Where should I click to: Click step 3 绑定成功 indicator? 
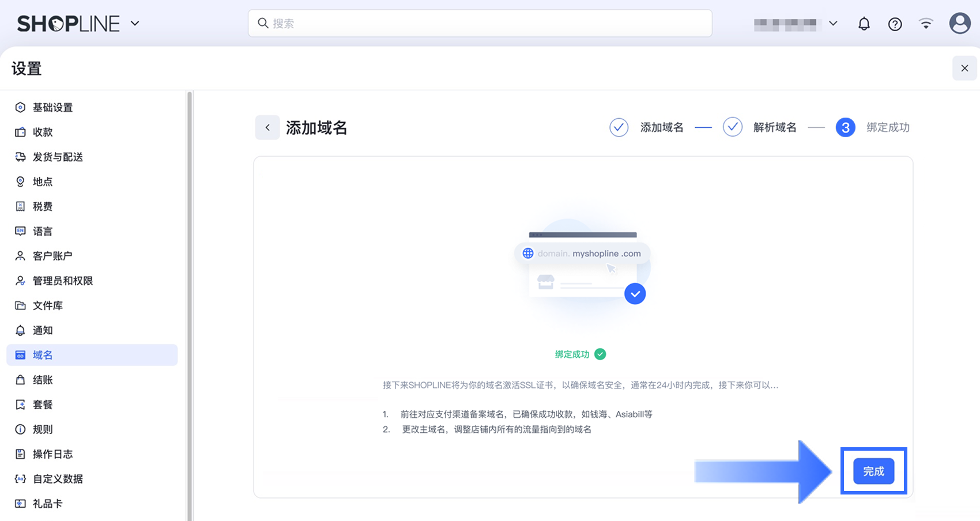click(845, 127)
